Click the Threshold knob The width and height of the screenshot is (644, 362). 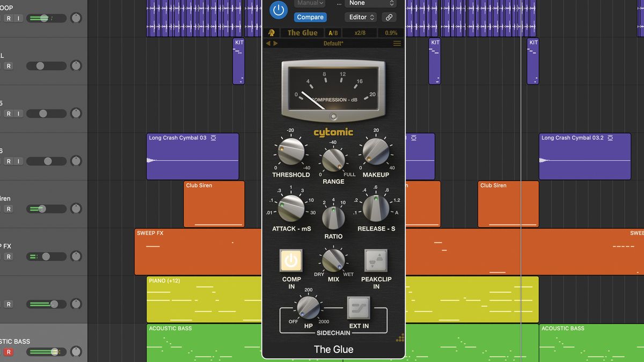(291, 151)
